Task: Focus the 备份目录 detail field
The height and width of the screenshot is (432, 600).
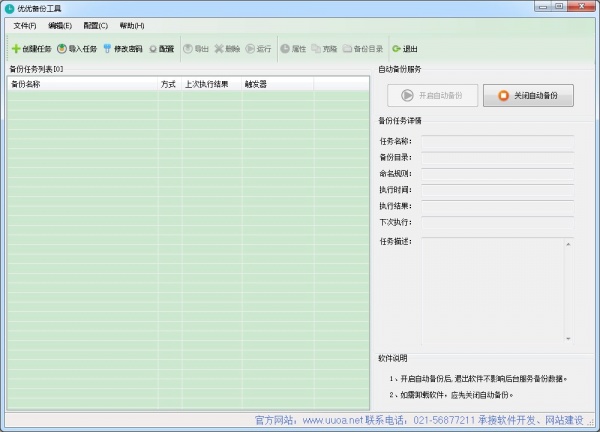Action: 497,158
